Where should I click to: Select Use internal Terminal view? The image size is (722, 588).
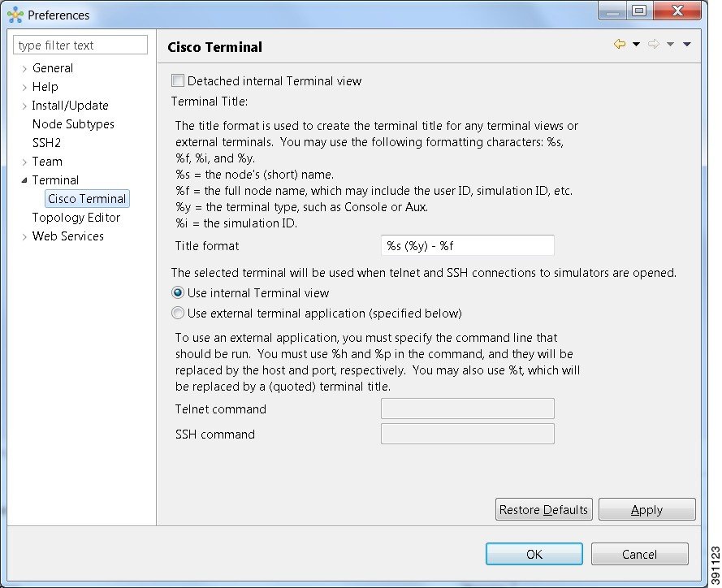[177, 293]
